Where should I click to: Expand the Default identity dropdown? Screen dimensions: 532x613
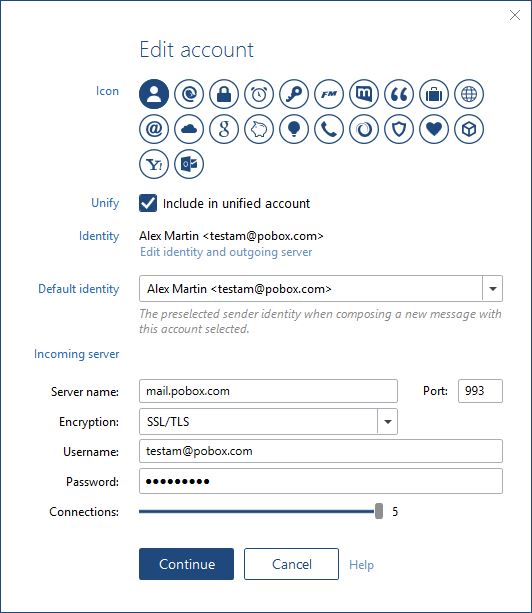[x=493, y=289]
